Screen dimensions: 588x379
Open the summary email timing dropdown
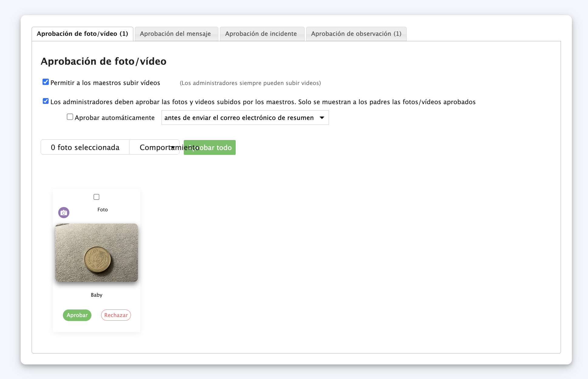click(245, 118)
